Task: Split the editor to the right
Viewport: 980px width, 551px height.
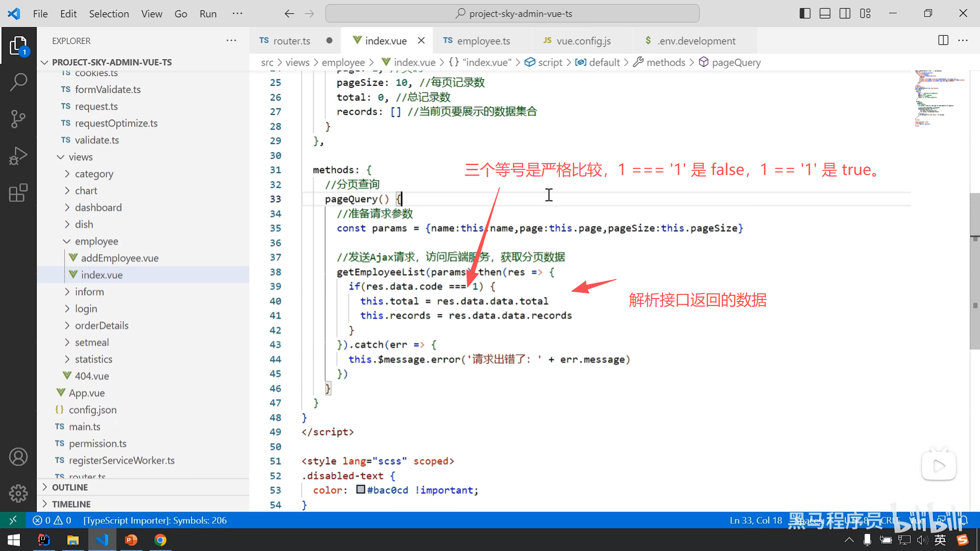Action: click(x=943, y=40)
